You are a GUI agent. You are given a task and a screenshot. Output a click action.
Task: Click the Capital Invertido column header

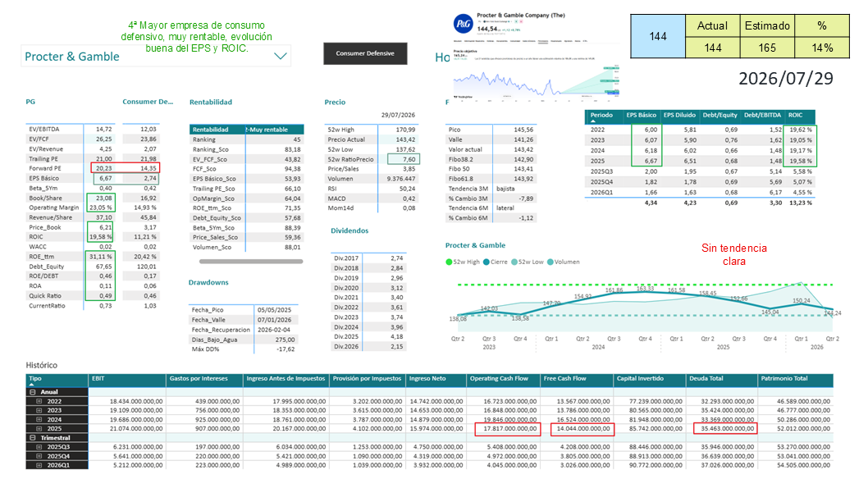[649, 379]
